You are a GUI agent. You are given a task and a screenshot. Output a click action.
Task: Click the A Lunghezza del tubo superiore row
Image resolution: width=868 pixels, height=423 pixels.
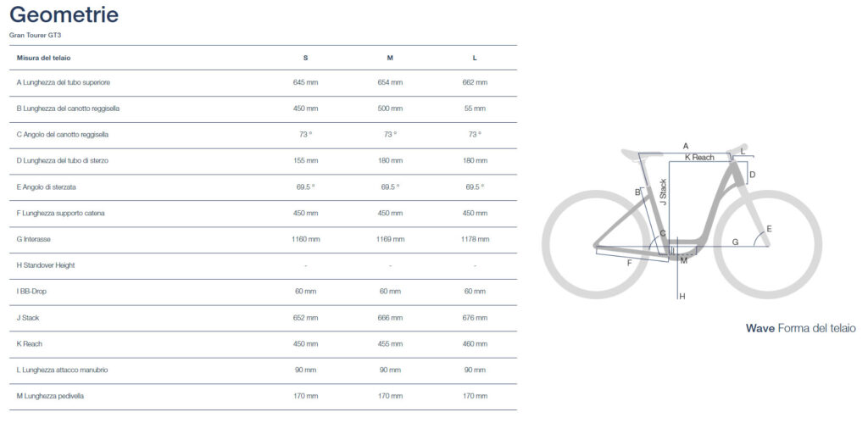263,82
